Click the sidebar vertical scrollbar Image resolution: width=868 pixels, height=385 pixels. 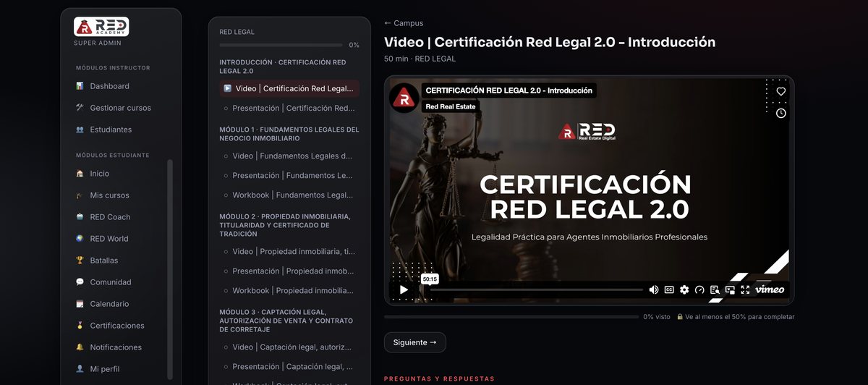tap(170, 269)
